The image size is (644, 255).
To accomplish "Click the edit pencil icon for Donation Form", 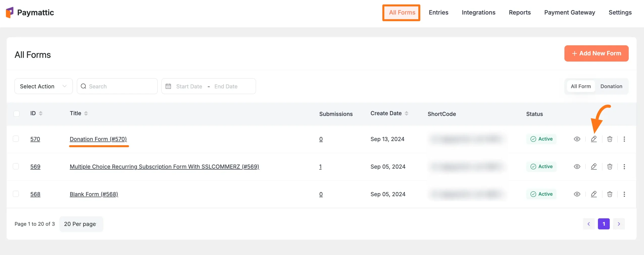I will (594, 139).
